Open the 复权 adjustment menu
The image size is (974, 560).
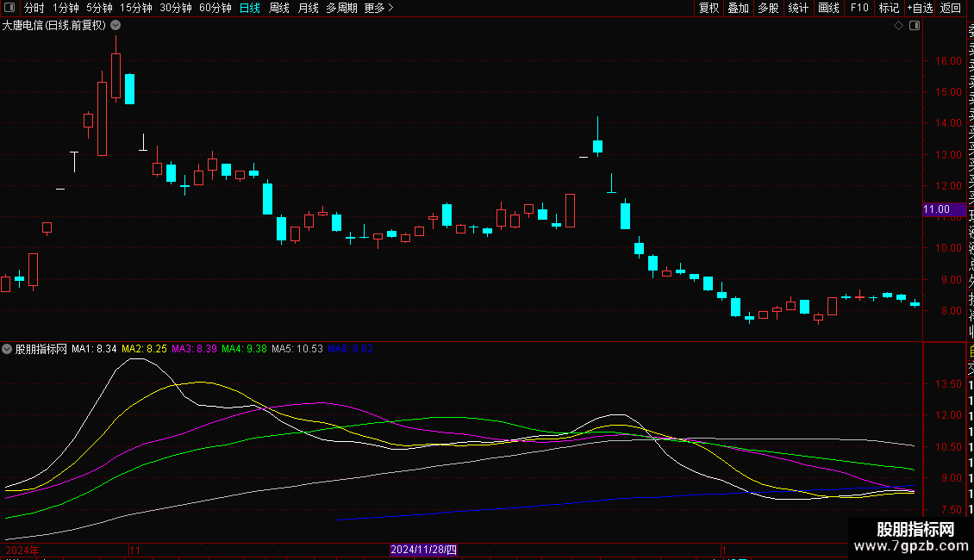point(709,8)
